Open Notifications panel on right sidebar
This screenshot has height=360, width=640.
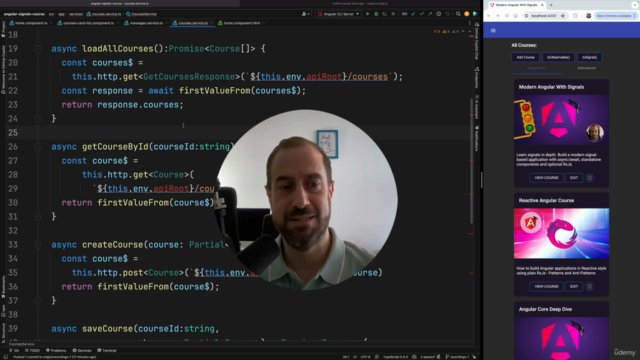(x=477, y=138)
